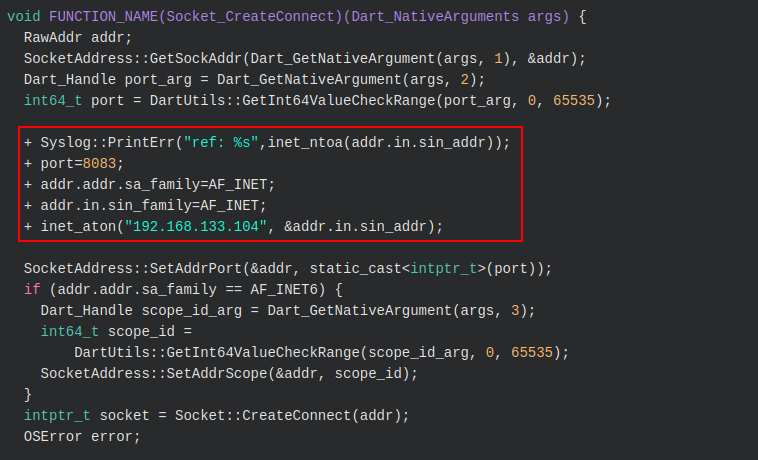Click the SetAddrPort method call
Viewport: 758px width, 460px height.
[x=186, y=269]
